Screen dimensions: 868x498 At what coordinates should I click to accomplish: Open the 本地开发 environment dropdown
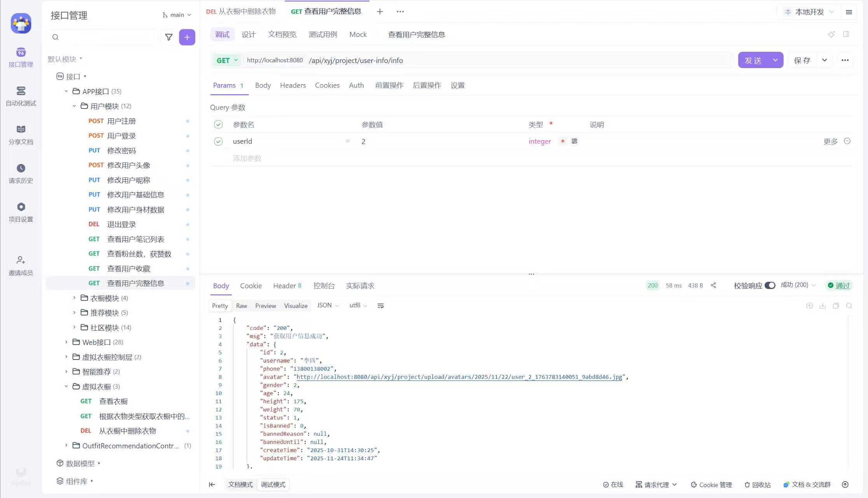coord(809,12)
